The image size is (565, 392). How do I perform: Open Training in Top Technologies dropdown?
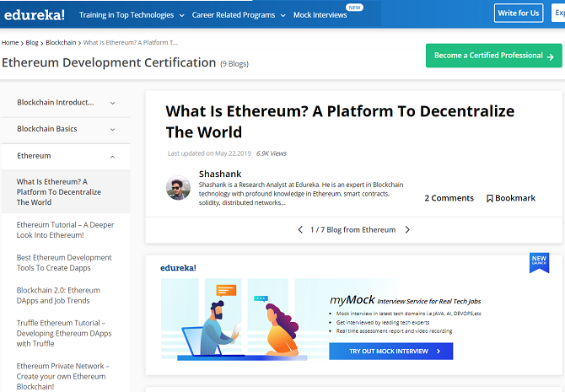132,15
